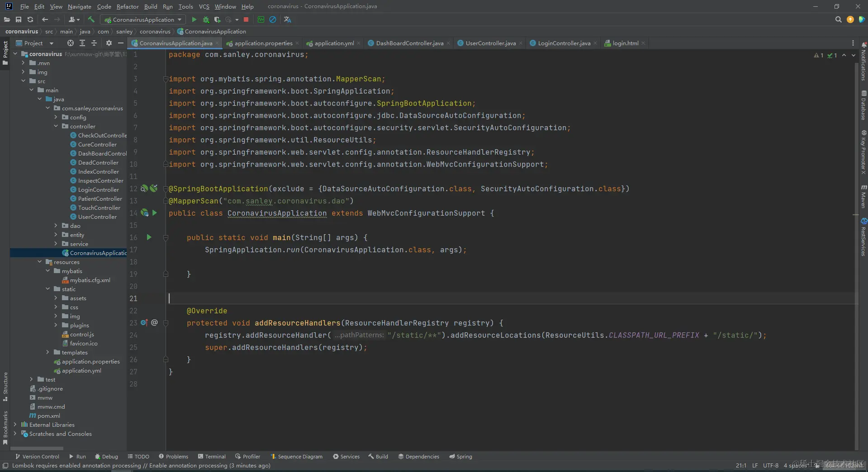The image size is (868, 472).
Task: Toggle the Key Promoter X tool window
Action: (863, 152)
